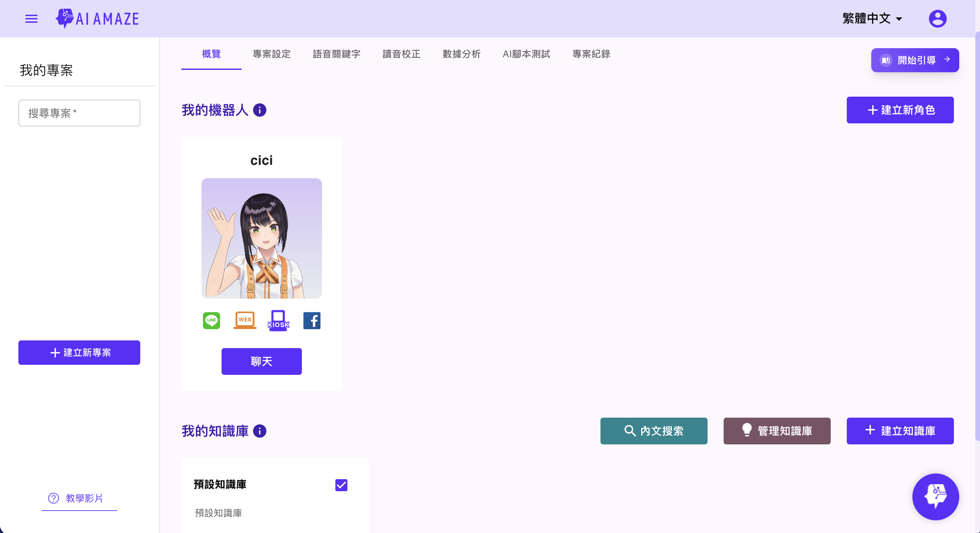Viewport: 980px width, 533px height.
Task: Click the 建立新角色 button
Action: [900, 110]
